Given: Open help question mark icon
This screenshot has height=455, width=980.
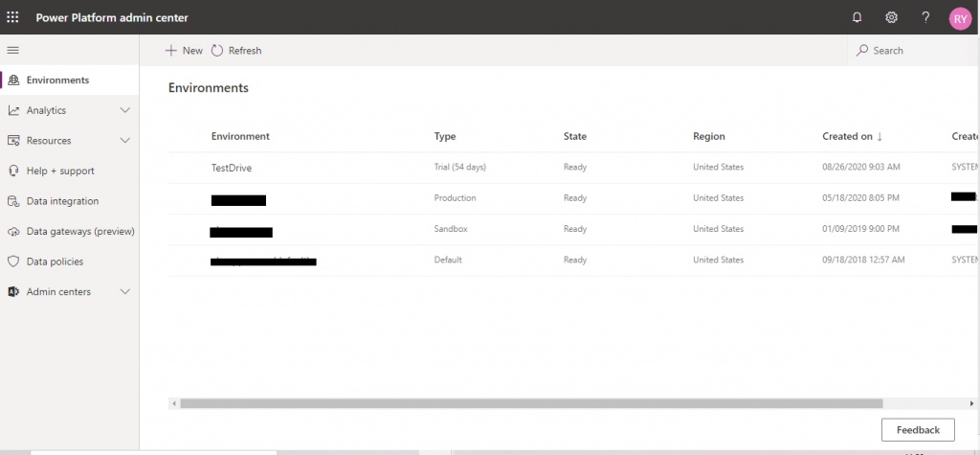Looking at the screenshot, I should (x=925, y=17).
